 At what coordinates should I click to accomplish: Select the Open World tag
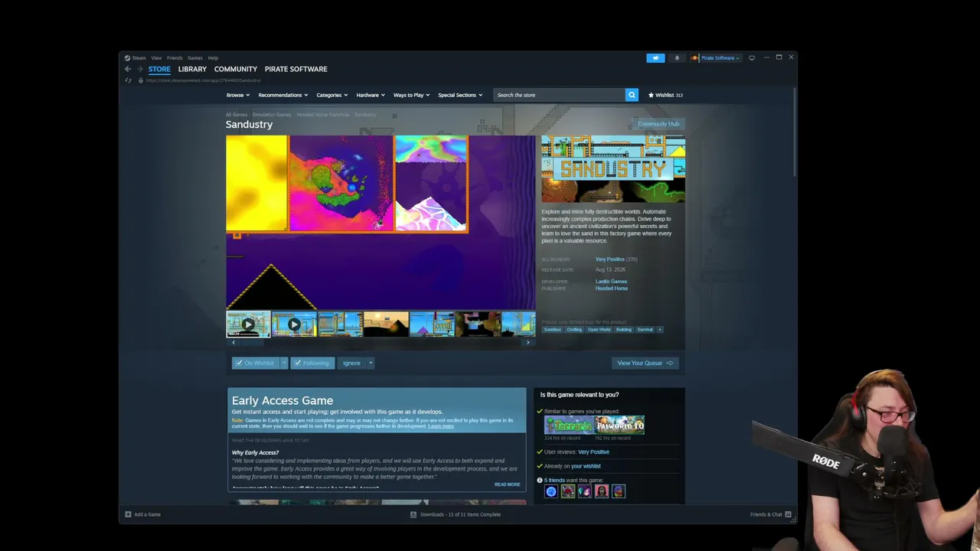pos(599,330)
